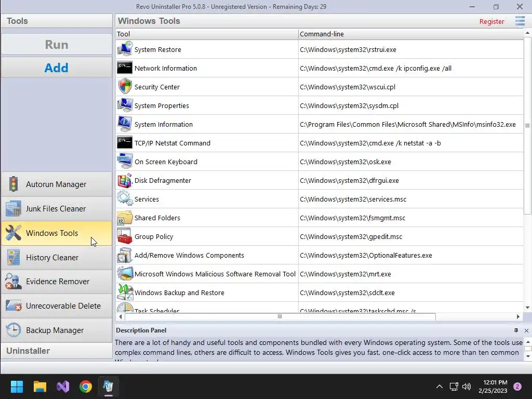
Task: Click the Services gears icon
Action: pyautogui.click(x=125, y=199)
